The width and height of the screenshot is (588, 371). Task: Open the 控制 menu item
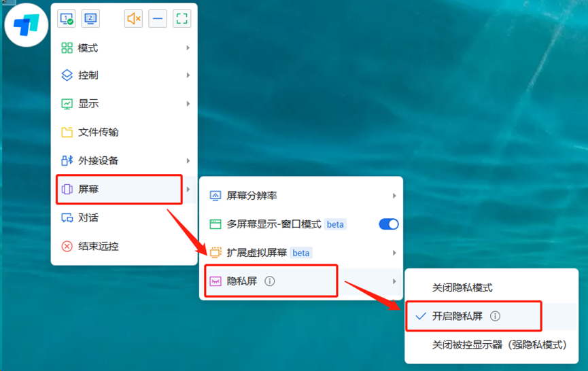124,75
